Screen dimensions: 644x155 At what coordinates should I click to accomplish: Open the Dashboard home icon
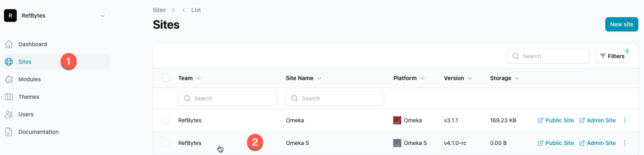[9, 44]
